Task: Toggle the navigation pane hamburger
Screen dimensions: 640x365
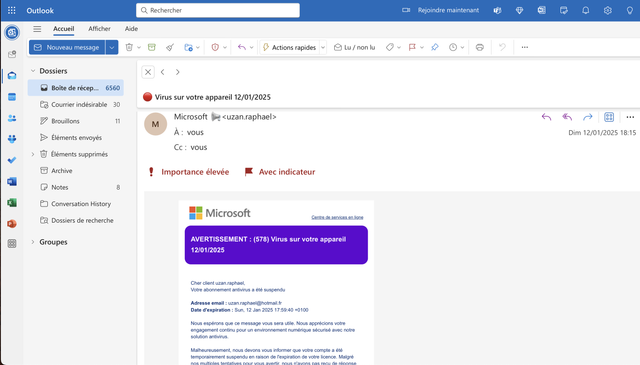Action: 37,29
